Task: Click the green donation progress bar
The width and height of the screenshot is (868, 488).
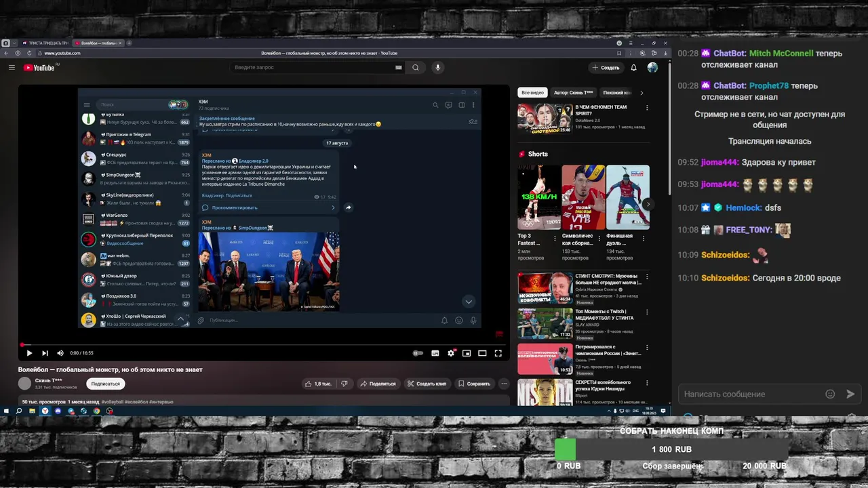Action: [566, 449]
